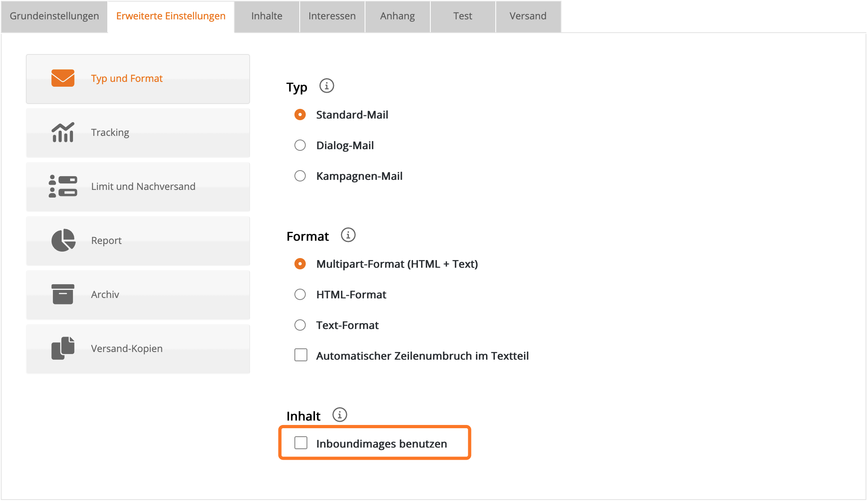
Task: Select the Dialog-Mail radio button
Action: [300, 145]
